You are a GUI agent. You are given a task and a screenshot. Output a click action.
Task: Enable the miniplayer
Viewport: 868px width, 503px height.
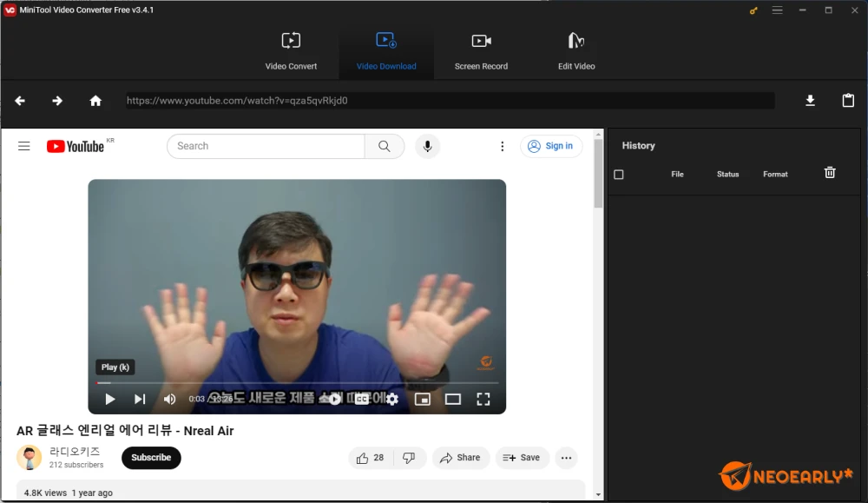tap(423, 399)
